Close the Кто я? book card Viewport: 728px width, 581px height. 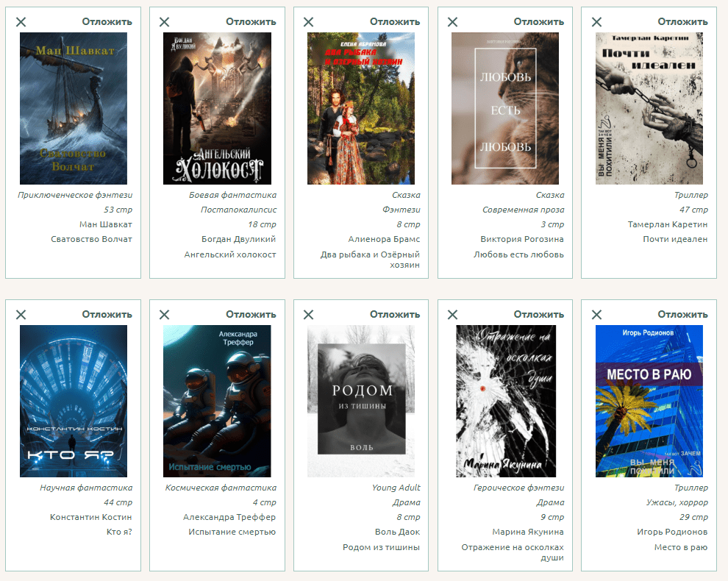[21, 315]
